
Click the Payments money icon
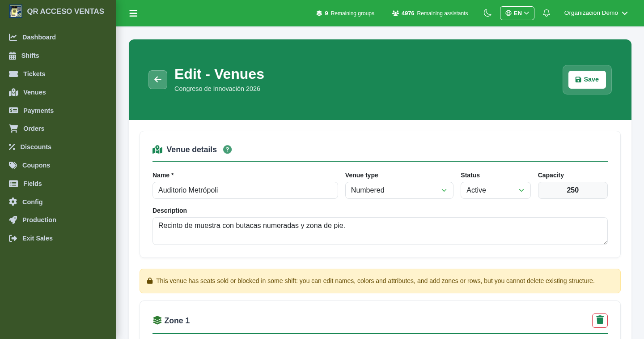pos(13,111)
